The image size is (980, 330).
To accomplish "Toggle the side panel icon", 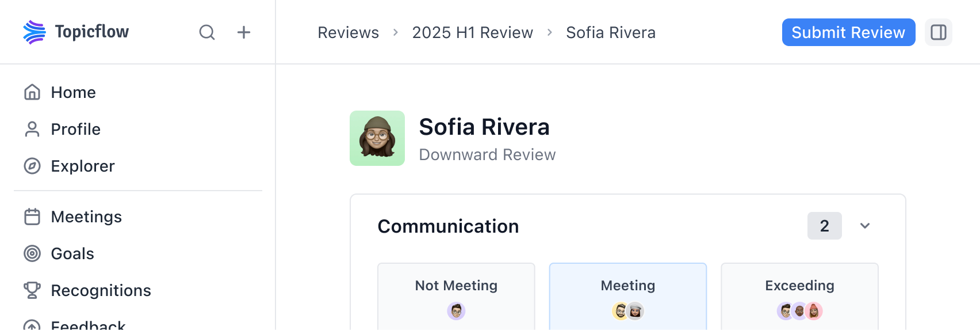I will 938,32.
